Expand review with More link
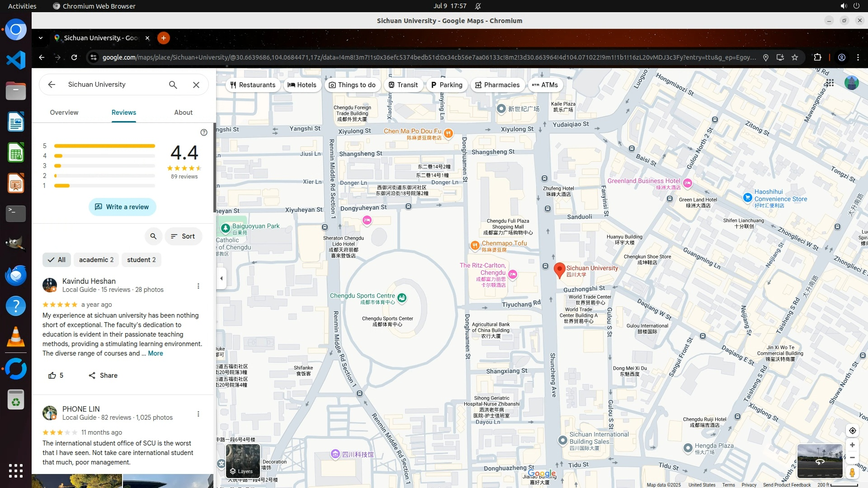 point(155,353)
